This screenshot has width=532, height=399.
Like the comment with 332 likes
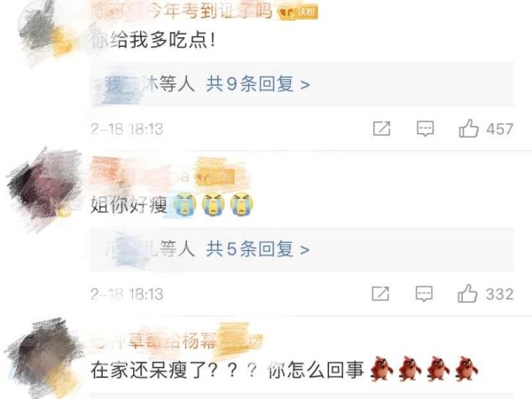467,293
